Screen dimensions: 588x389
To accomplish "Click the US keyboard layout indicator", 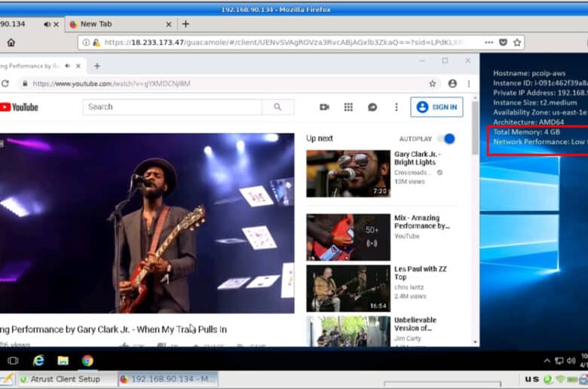I will coord(531,379).
